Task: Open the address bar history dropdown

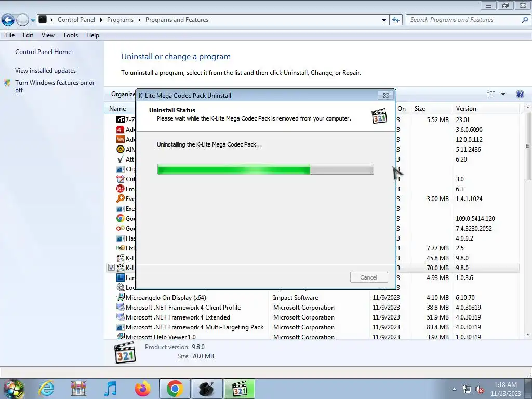Action: (x=384, y=20)
